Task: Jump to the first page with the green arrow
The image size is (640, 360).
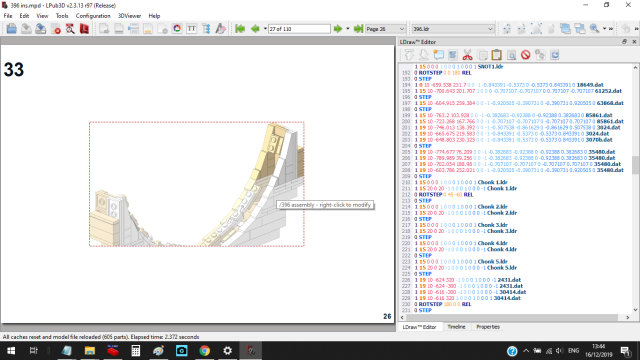Action: point(240,29)
